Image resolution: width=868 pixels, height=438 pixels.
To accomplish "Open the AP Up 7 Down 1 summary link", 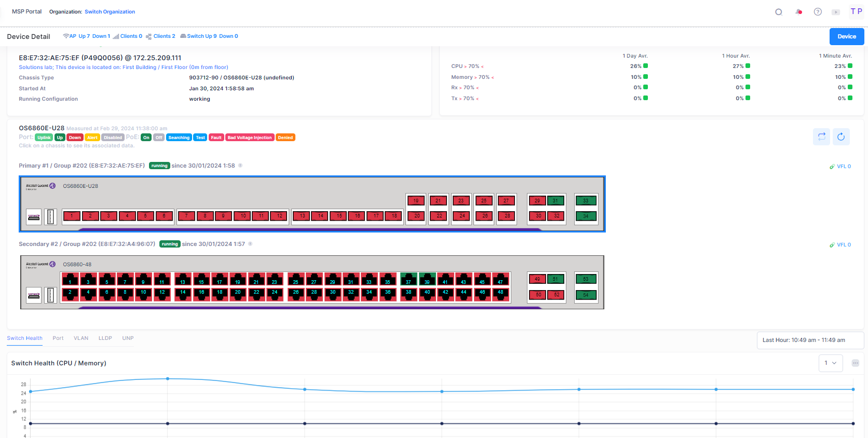I will [87, 36].
